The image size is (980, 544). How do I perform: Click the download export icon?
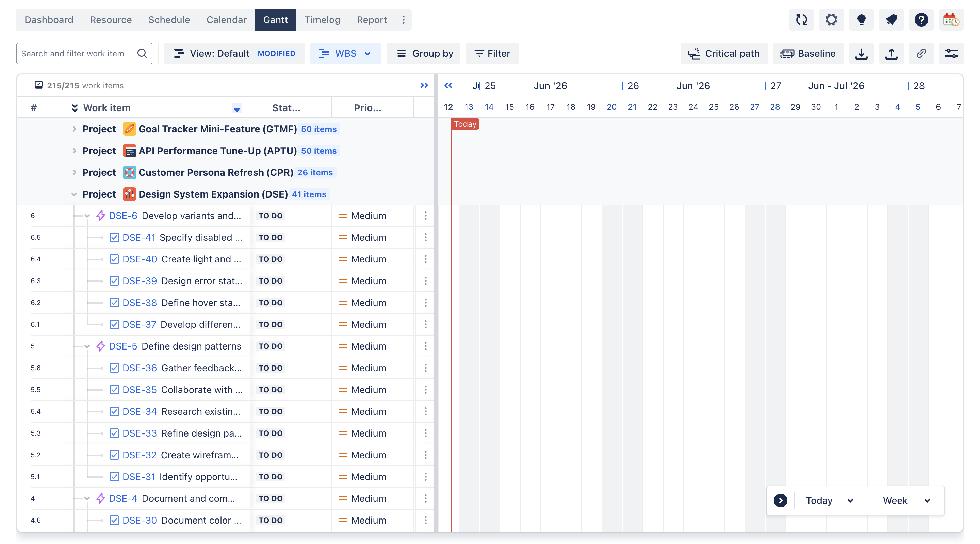(861, 54)
